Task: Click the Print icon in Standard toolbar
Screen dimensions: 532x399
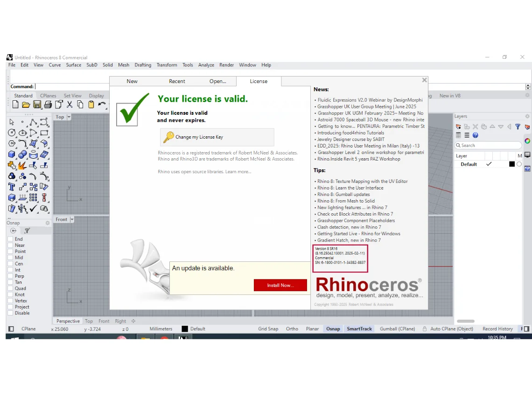Action: pyautogui.click(x=48, y=105)
